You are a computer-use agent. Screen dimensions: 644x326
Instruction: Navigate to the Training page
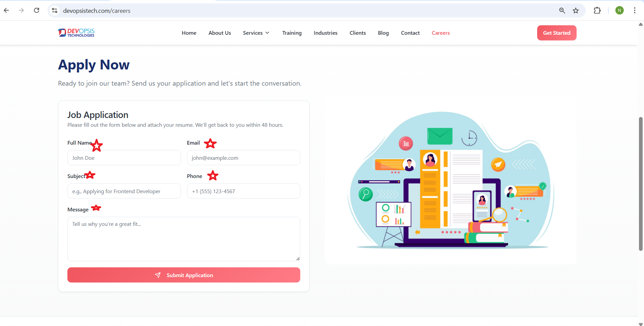coord(292,33)
